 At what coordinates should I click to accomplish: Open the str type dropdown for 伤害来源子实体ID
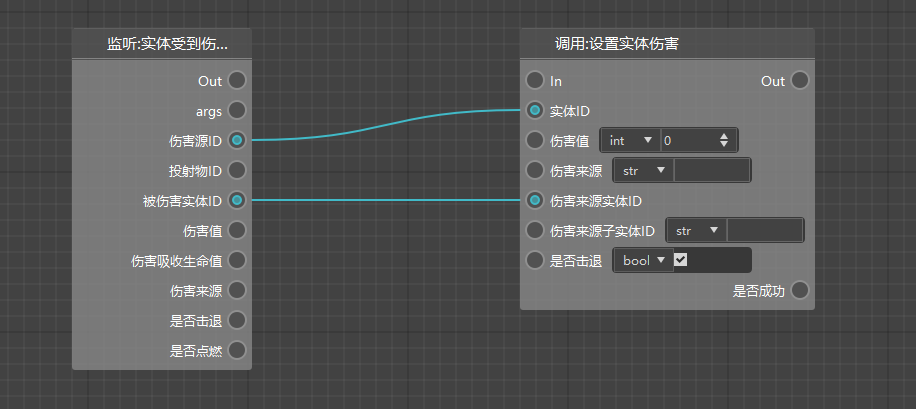point(697,231)
